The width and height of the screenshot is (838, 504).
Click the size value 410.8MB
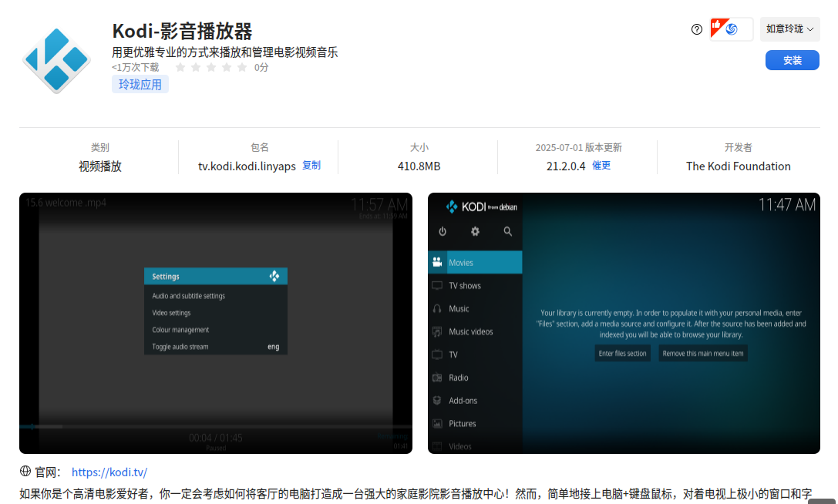(419, 166)
